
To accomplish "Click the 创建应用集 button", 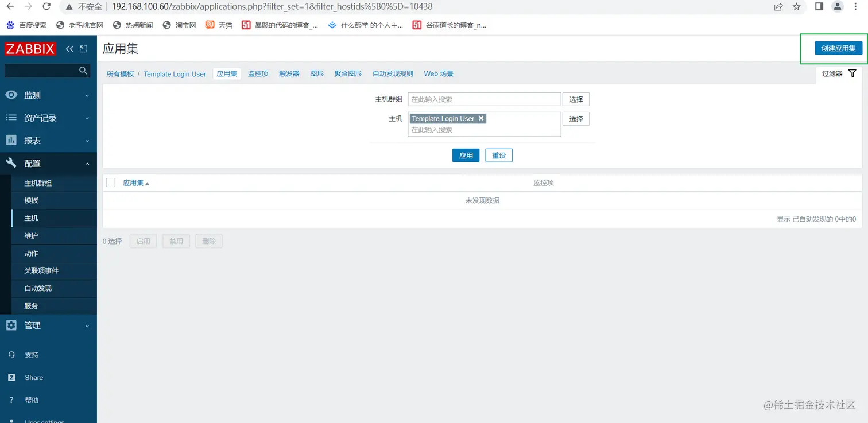I will coord(838,48).
